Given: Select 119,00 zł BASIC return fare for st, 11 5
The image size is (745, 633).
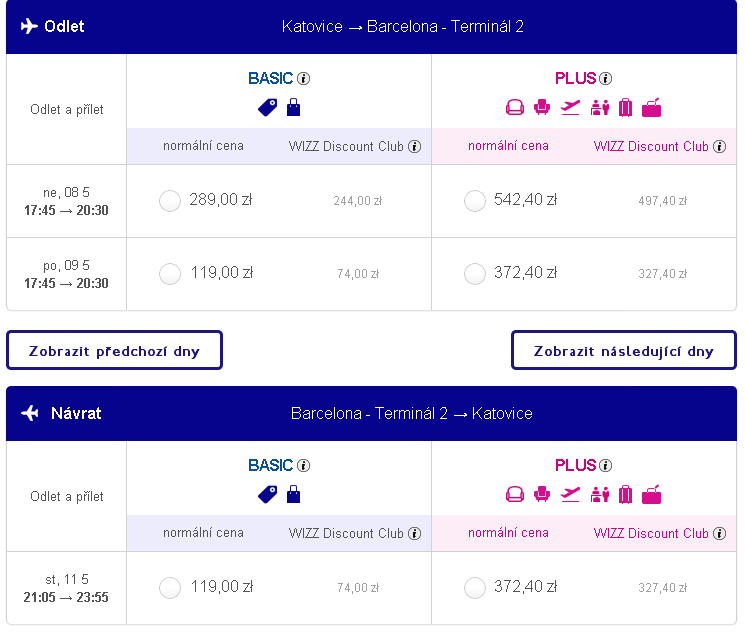Looking at the screenshot, I should [x=170, y=588].
